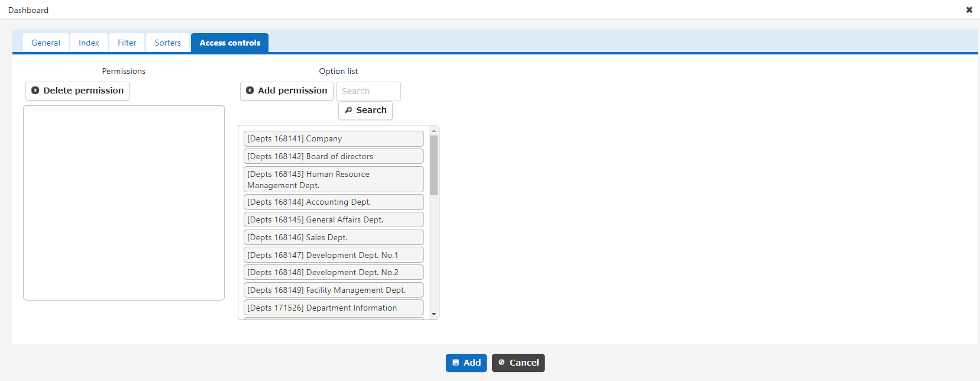Pick [Depts 168144] Accounting Dept.
The image size is (980, 381).
tap(334, 202)
